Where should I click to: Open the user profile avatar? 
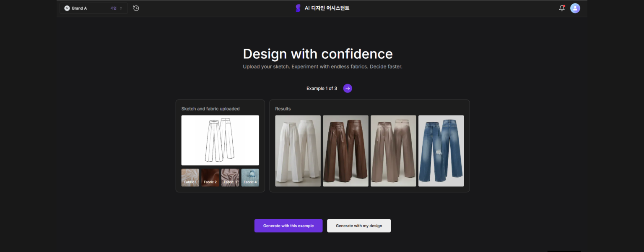click(x=575, y=8)
